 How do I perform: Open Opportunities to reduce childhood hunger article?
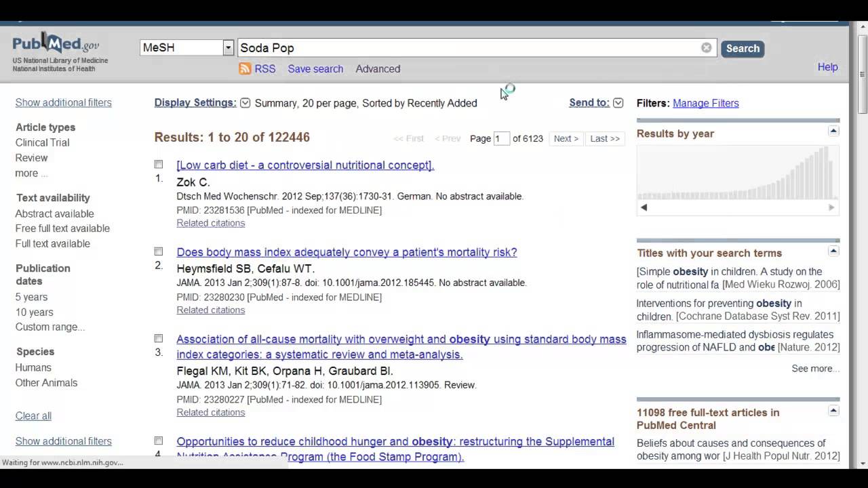tap(395, 449)
